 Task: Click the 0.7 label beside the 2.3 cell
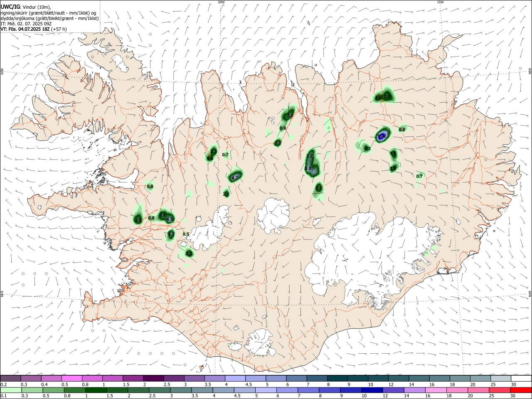[x=226, y=155]
